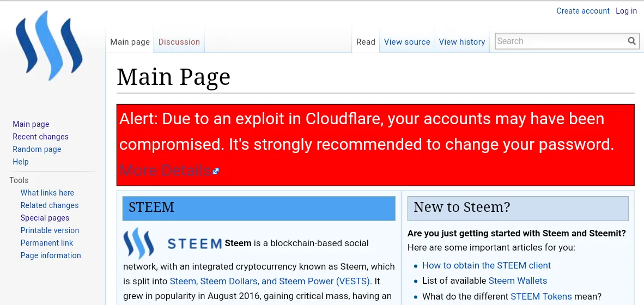Open the Permanent link

tap(47, 242)
